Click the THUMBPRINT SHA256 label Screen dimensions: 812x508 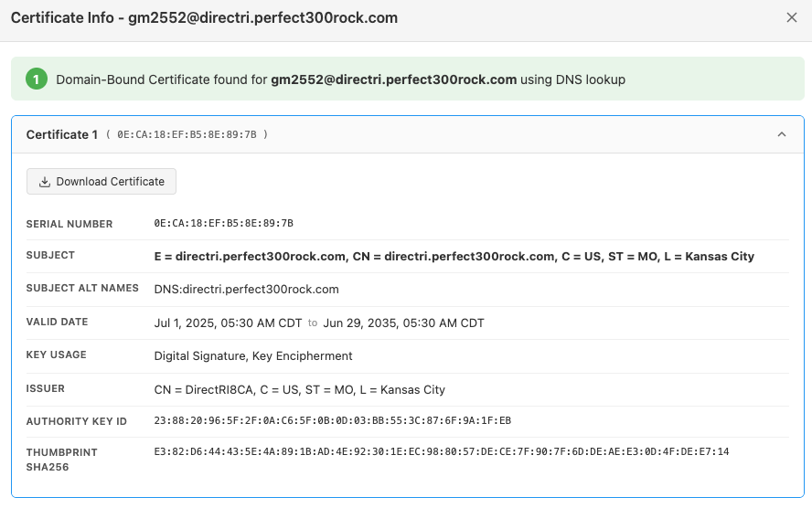coord(62,460)
